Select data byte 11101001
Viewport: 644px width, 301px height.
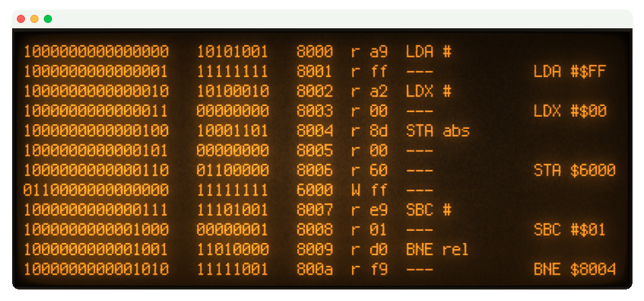pos(233,210)
